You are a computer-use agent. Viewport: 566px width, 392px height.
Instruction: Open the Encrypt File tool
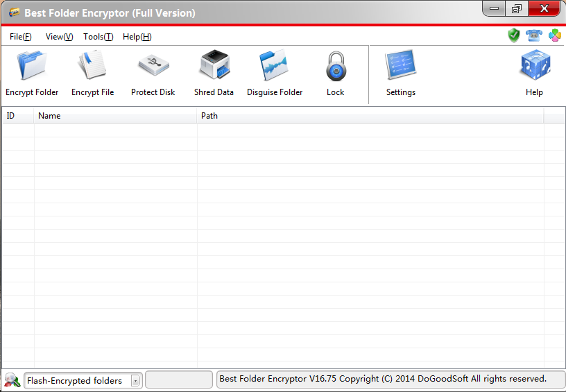(x=92, y=74)
